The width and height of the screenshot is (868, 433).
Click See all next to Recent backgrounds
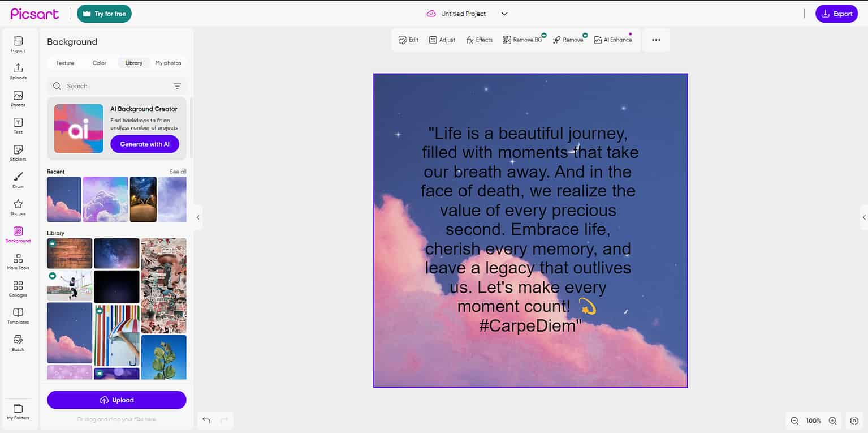176,172
